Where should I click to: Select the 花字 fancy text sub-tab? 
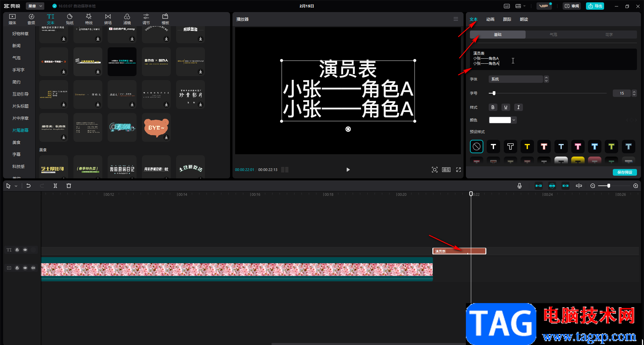pos(609,35)
